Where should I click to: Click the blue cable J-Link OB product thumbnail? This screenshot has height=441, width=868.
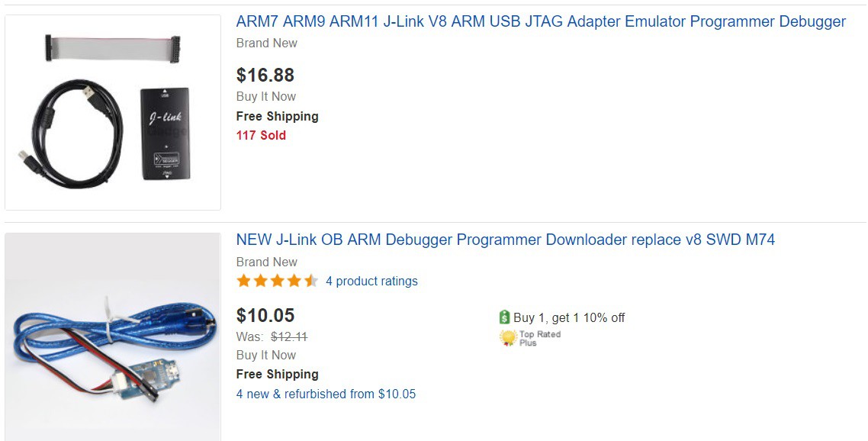(x=113, y=336)
